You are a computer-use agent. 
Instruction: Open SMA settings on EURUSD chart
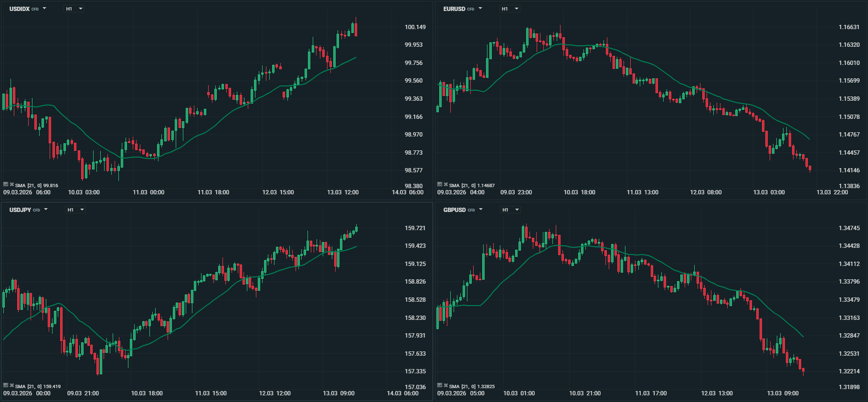coord(440,184)
